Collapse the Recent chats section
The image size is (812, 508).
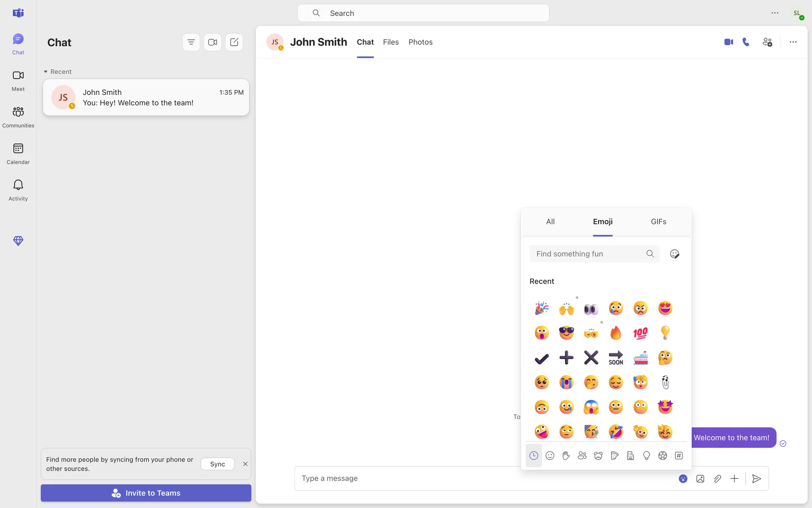(46, 72)
